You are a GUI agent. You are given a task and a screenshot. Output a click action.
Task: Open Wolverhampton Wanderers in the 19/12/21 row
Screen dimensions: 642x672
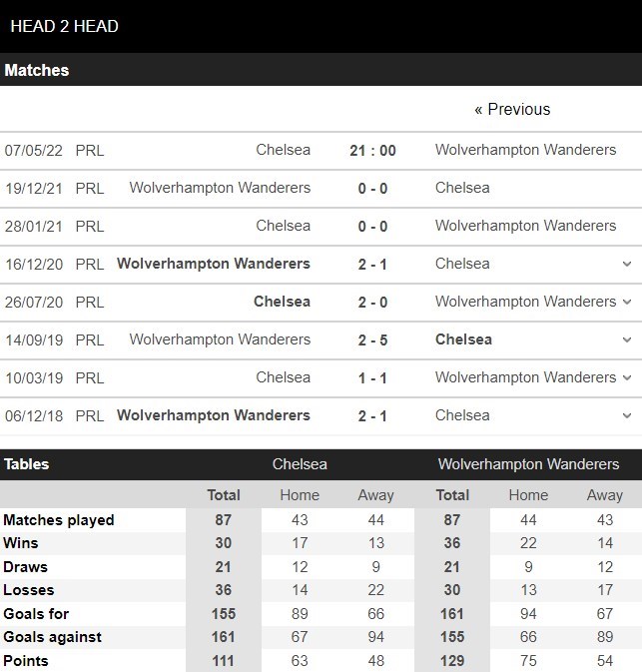click(x=220, y=188)
